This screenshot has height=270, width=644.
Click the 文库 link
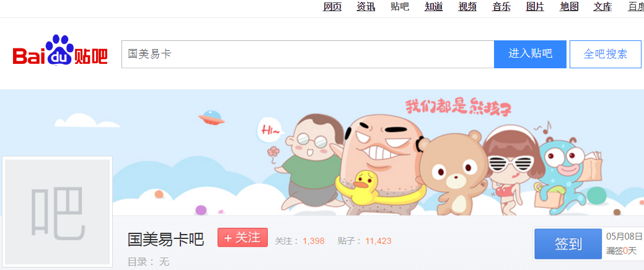pyautogui.click(x=603, y=7)
